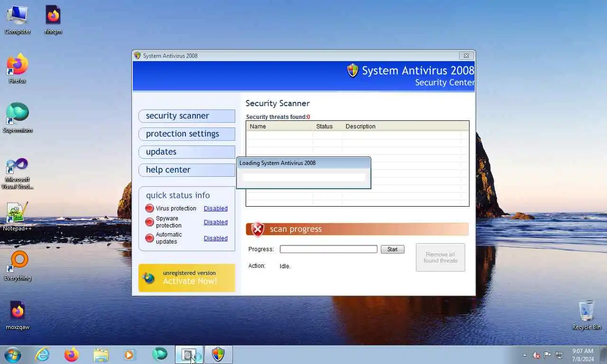Click the small title bar shield icon
Screen dimensions: 607x364
pos(138,55)
